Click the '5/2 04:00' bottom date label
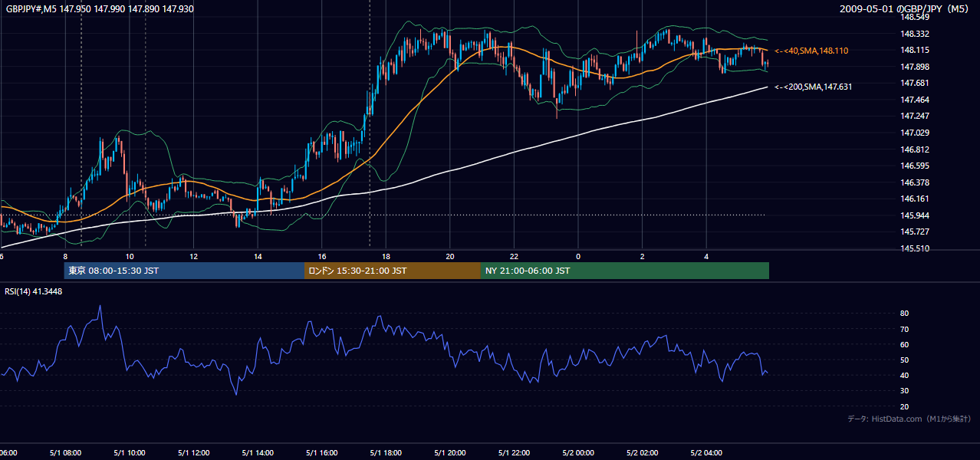 point(705,452)
